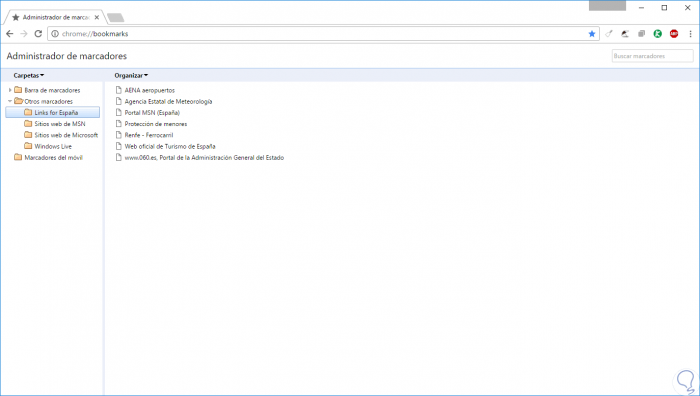Click the browser forward arrow

(24, 34)
